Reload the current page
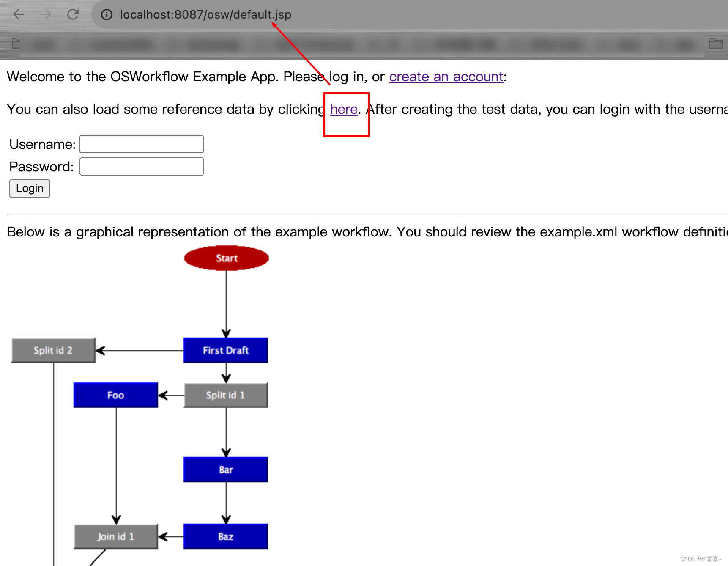This screenshot has width=728, height=566. click(73, 14)
